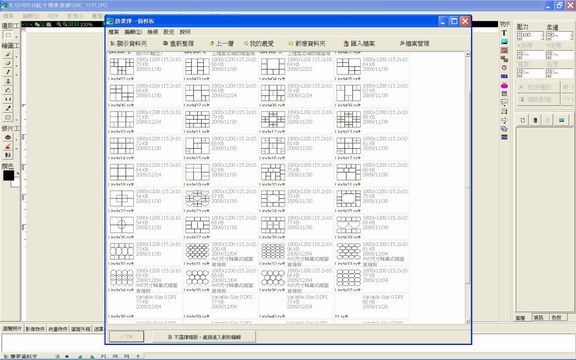Click the OK button in dialog
This screenshot has width=576, height=360.
point(126,336)
